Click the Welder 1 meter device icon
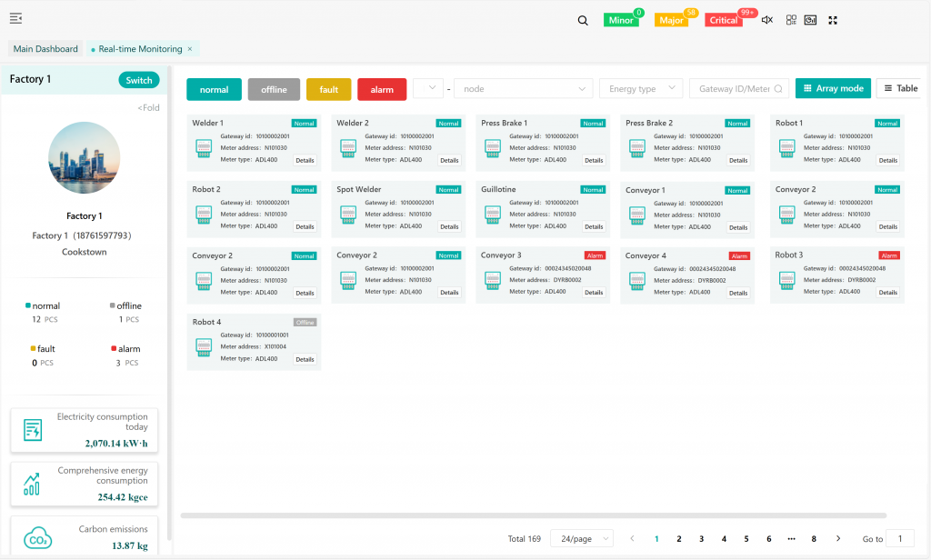The image size is (931, 560). click(205, 147)
